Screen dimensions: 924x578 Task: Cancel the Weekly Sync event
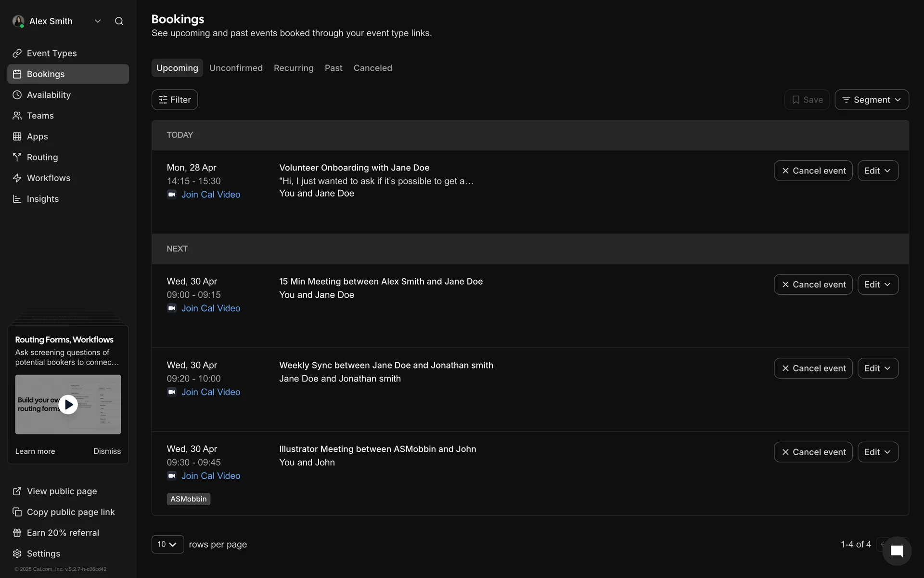tap(813, 368)
